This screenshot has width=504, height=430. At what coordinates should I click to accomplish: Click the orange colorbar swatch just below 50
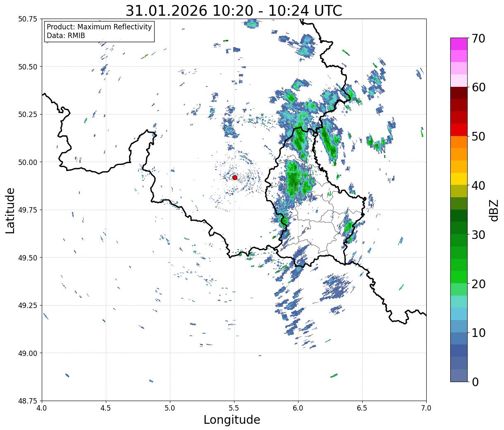click(x=459, y=142)
